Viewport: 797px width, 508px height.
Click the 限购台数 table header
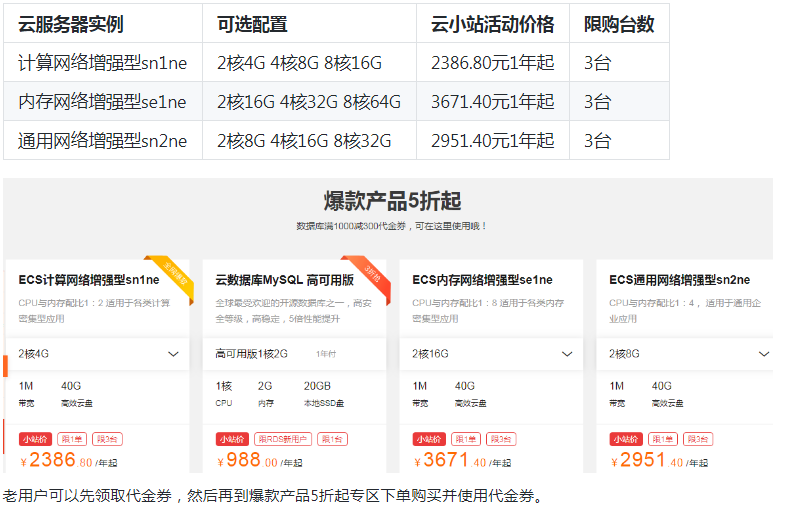pos(619,24)
